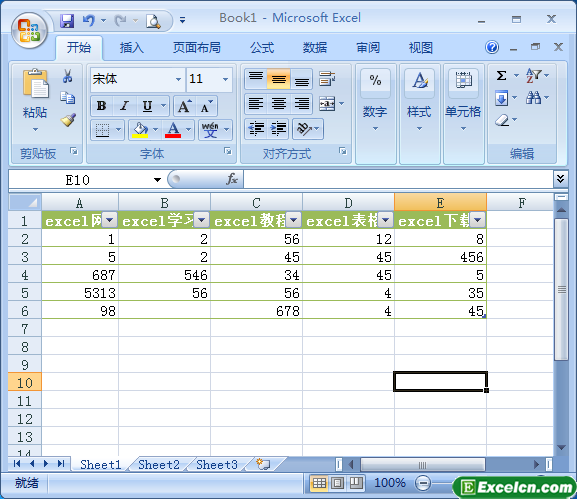
Task: Switch to the 插入 ribbon tab
Action: coord(131,48)
